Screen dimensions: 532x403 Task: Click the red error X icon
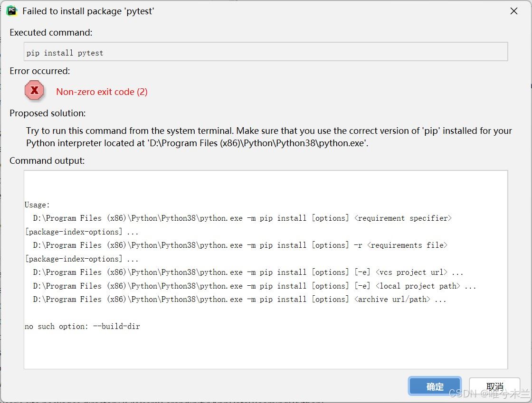[34, 90]
